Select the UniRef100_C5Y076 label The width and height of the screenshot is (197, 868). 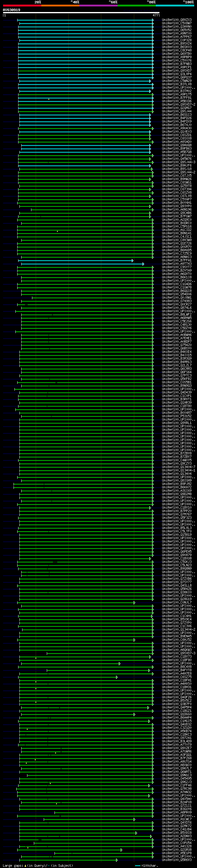(x=176, y=61)
